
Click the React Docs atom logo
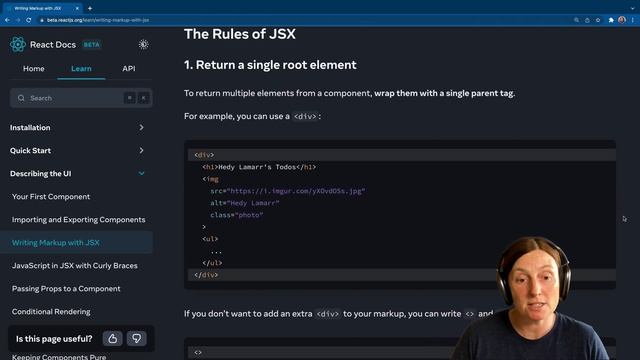coord(18,44)
